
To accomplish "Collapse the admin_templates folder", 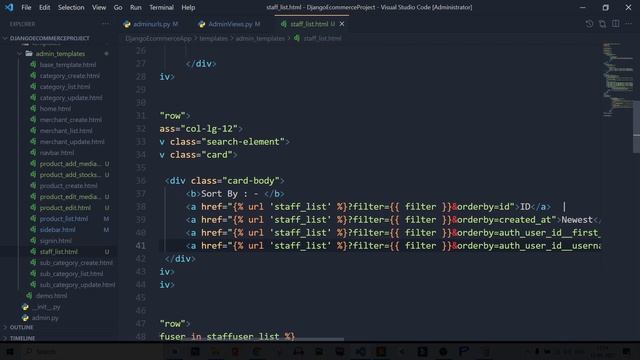I will coord(60,53).
